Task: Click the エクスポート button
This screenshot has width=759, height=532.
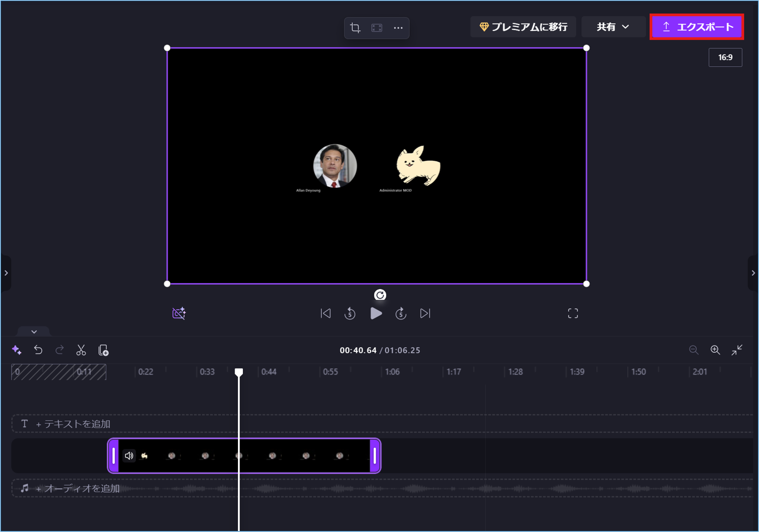Action: (697, 27)
